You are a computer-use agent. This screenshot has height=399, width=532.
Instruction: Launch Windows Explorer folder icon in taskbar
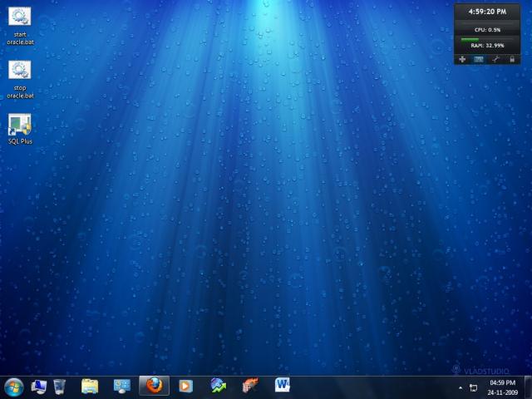(90, 387)
